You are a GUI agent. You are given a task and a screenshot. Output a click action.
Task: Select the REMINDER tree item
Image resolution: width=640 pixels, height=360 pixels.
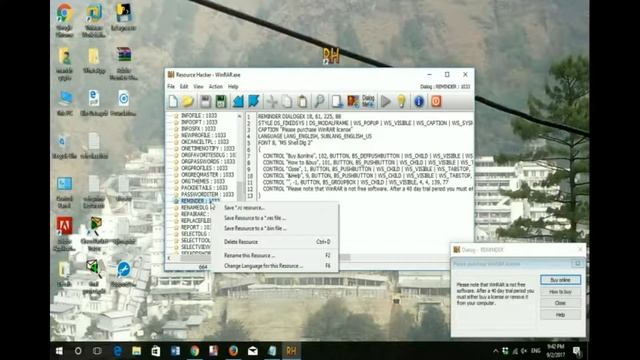[200, 201]
